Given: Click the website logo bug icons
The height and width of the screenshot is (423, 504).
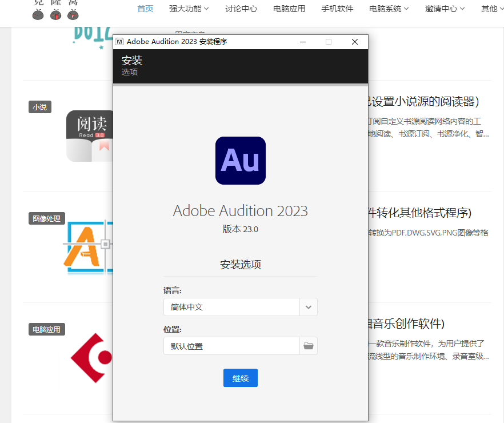Looking at the screenshot, I should tap(55, 14).
